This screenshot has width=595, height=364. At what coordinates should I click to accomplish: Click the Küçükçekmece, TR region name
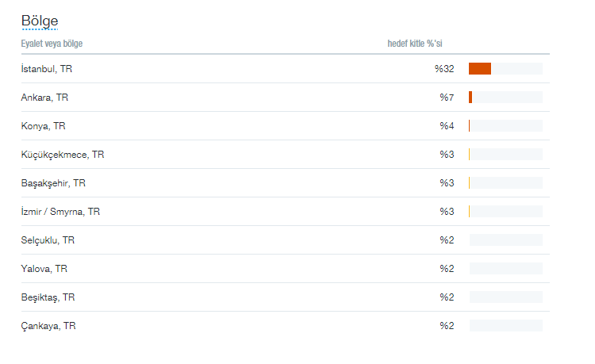tap(63, 155)
